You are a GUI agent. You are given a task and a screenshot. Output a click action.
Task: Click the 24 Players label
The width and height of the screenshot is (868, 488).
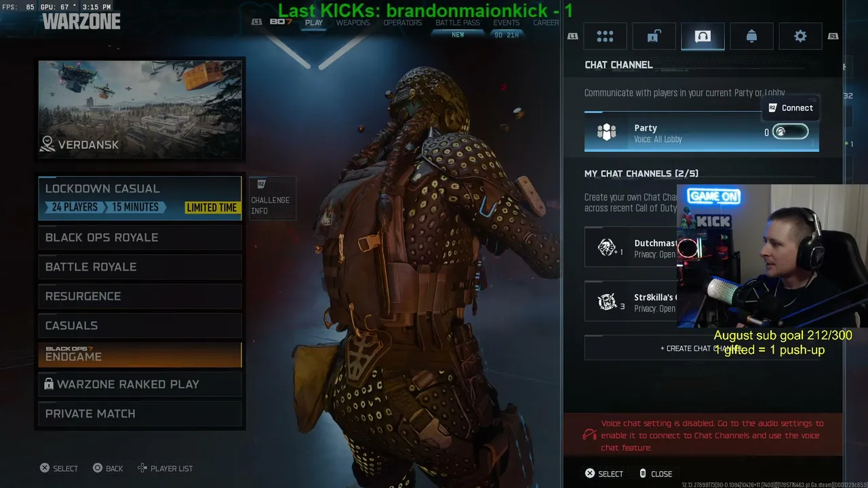(75, 207)
